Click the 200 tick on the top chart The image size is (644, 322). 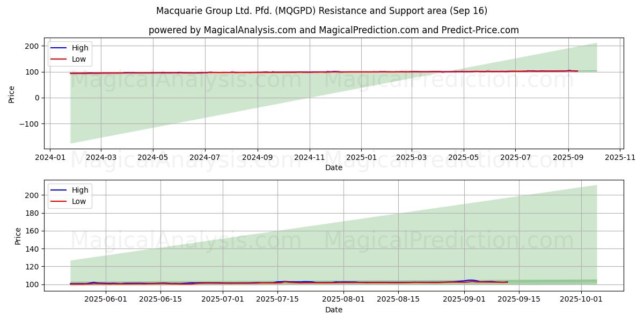tap(33, 46)
